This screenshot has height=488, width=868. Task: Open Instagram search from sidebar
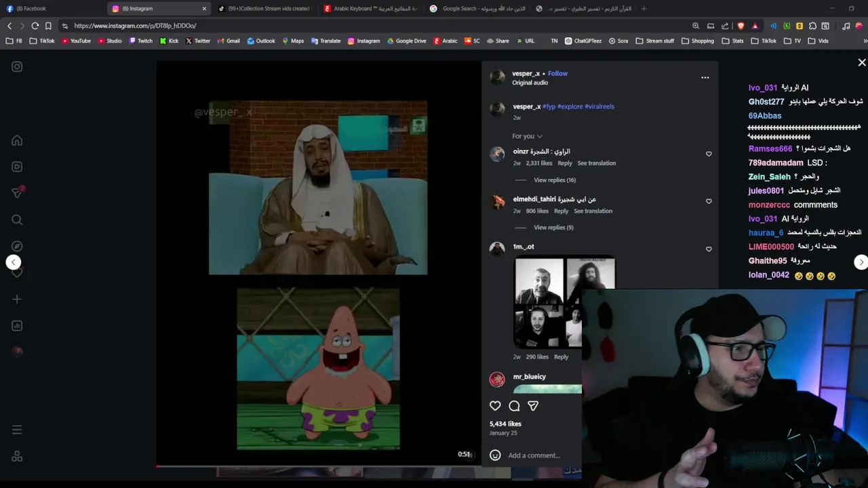tap(17, 220)
